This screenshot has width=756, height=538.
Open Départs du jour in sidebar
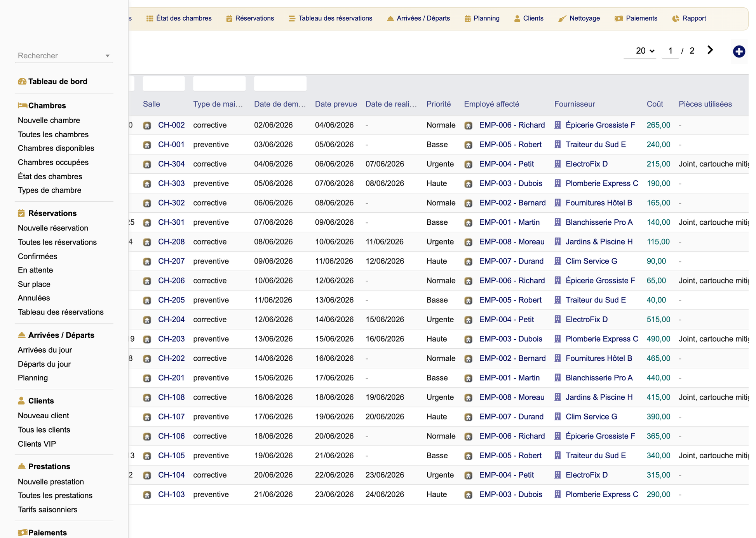[44, 364]
